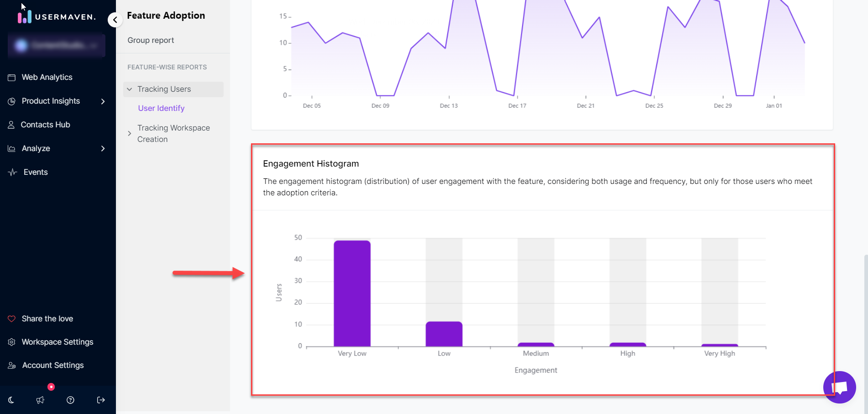Select the Events waveform icon
The width and height of the screenshot is (868, 414).
click(x=12, y=172)
